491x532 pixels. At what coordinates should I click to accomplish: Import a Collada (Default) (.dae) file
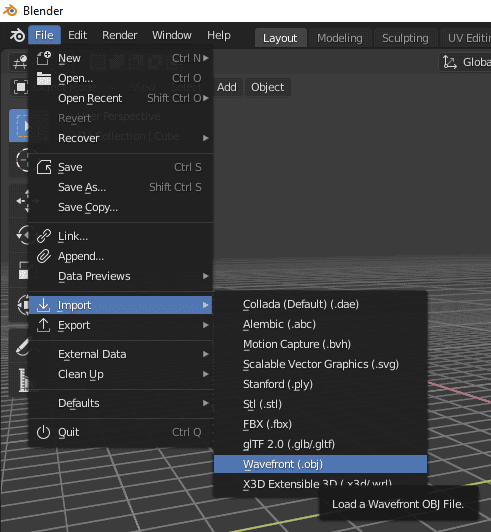tap(320, 304)
